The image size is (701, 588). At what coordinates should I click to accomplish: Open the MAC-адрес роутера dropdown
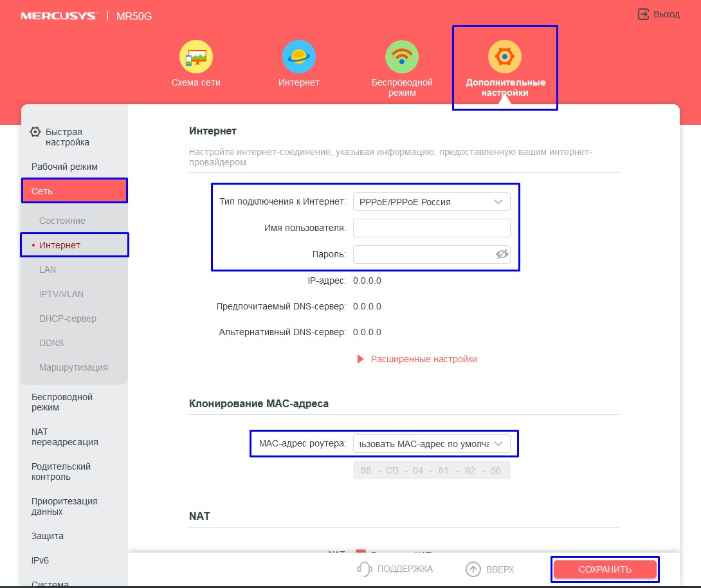432,444
